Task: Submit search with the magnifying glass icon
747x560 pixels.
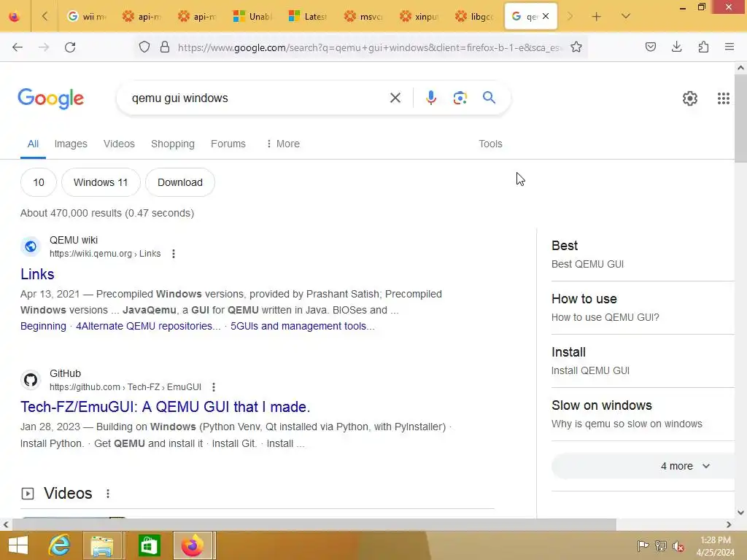Action: [x=489, y=98]
